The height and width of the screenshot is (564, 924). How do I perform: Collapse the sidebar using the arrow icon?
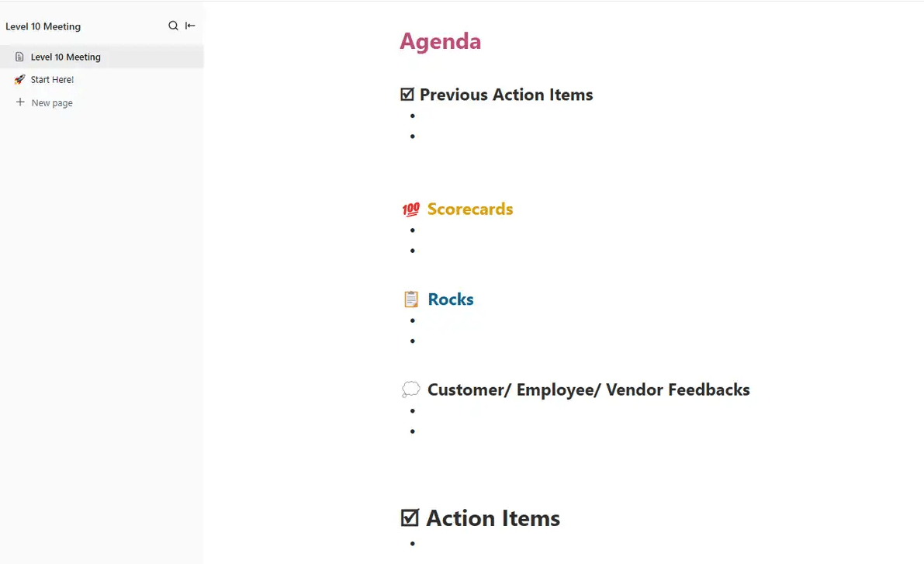[x=189, y=26]
